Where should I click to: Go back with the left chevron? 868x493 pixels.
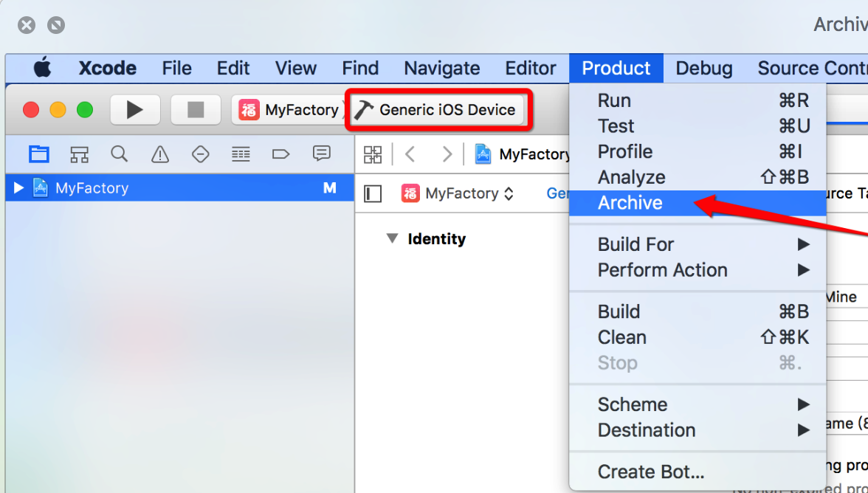(x=410, y=154)
